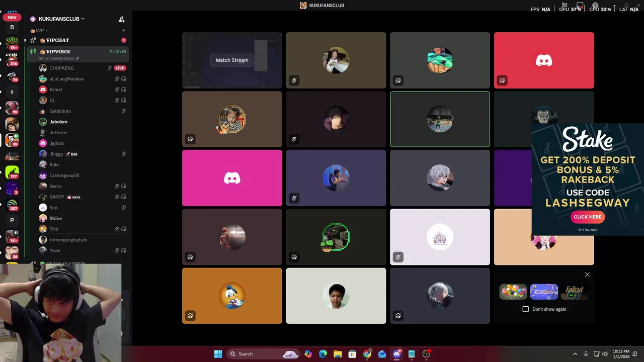644x362 pixels.
Task: Collapse the VIP channel category
Action: tap(40, 31)
